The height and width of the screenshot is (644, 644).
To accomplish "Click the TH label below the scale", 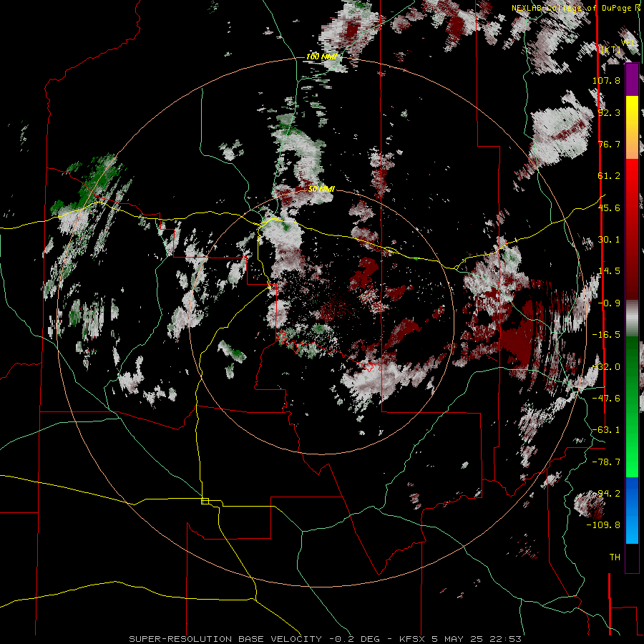I will 615,557.
